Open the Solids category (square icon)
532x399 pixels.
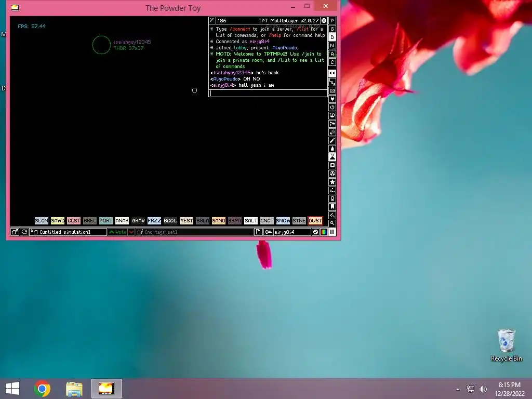(332, 165)
